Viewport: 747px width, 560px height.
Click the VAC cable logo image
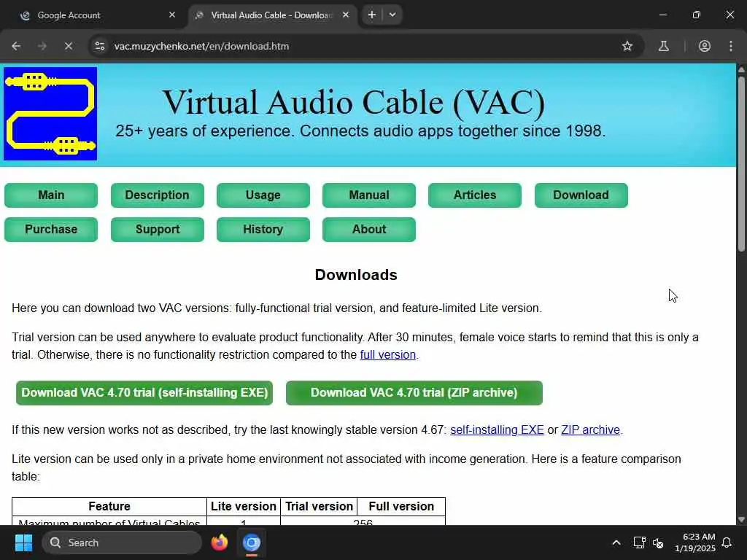coord(50,114)
